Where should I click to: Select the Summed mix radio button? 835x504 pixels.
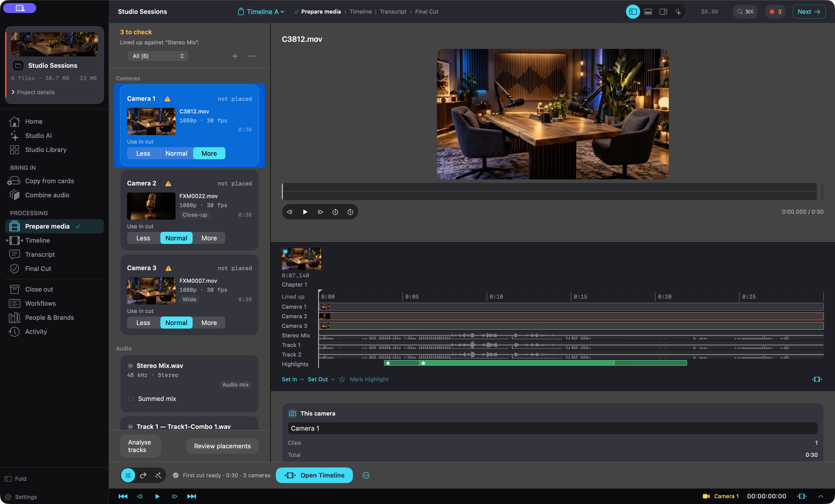click(131, 399)
